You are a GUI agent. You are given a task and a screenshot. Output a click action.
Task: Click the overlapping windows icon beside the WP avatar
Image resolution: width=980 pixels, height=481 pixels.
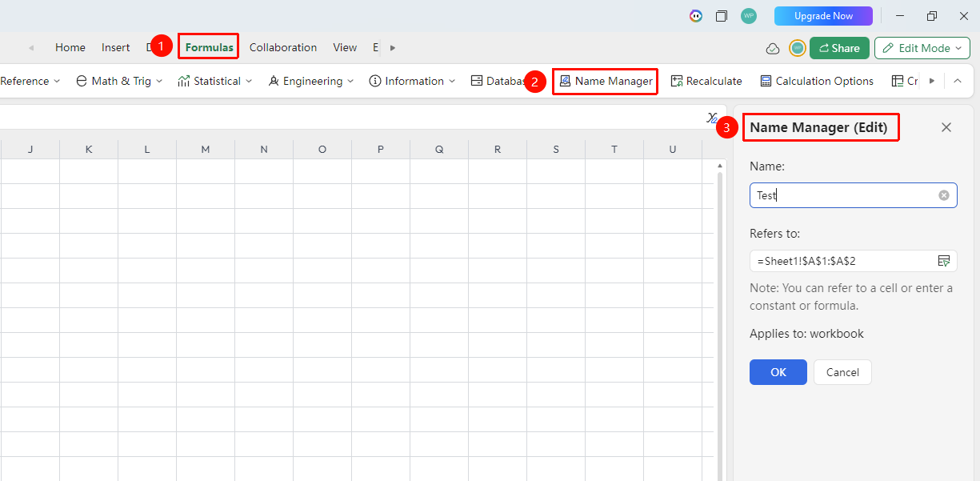pos(722,16)
